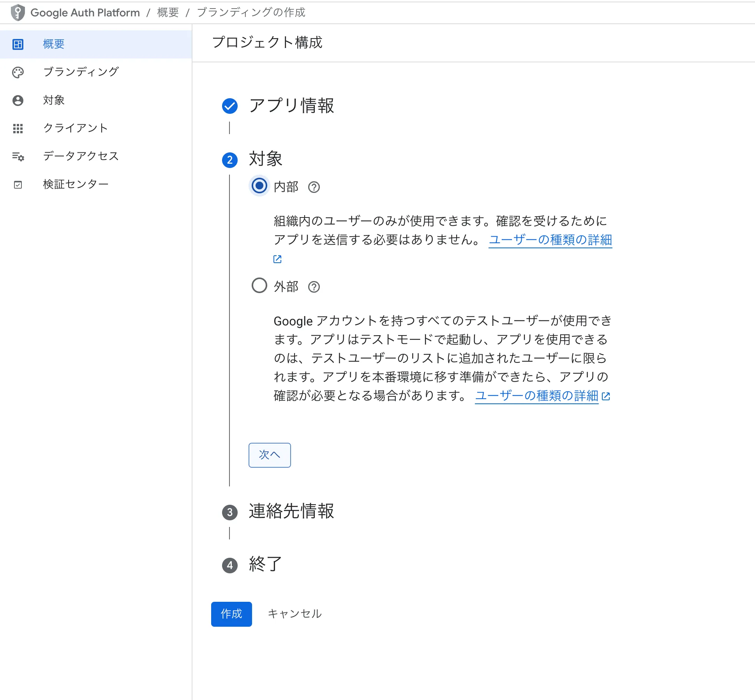Click the データアクセス settings-list icon
The image size is (755, 700).
[x=18, y=156]
